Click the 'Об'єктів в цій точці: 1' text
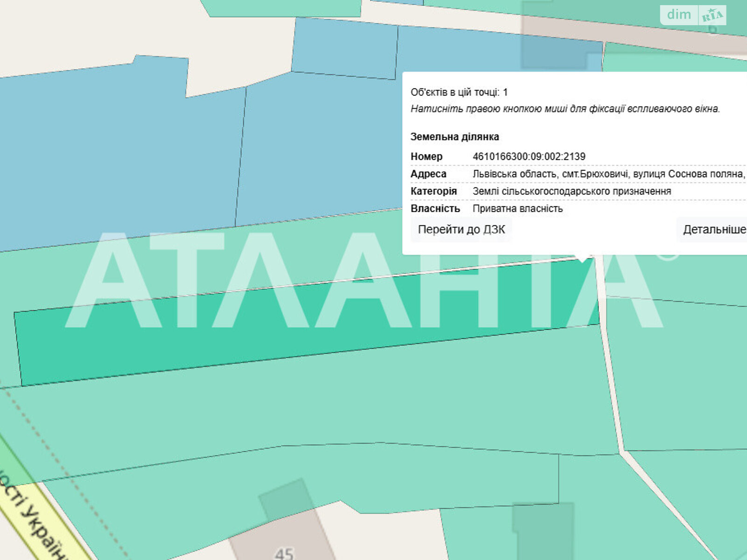The height and width of the screenshot is (560, 747). click(x=459, y=92)
